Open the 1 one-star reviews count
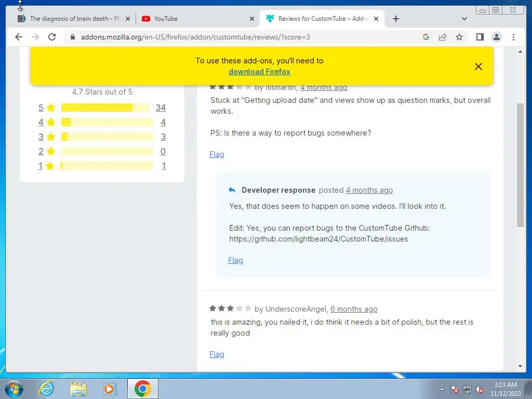 [164, 166]
